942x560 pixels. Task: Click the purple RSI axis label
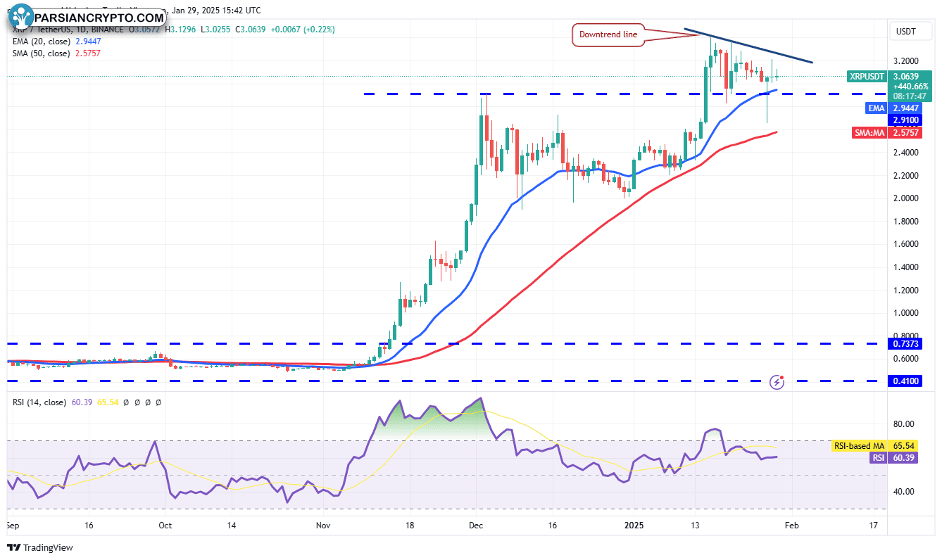click(x=877, y=457)
